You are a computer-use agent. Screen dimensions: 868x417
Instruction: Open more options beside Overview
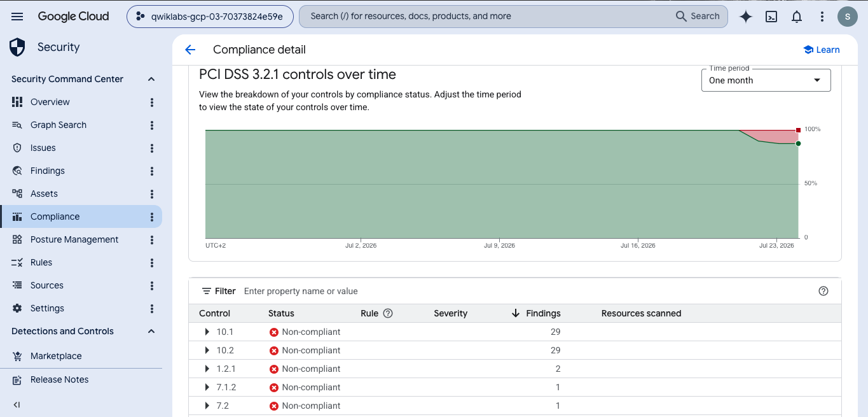coord(152,102)
